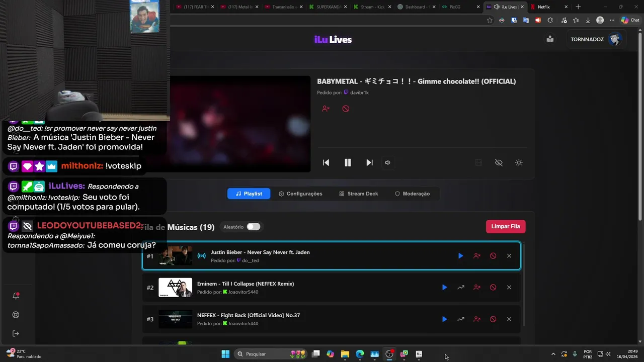Play NEFFEX Fight Back now
Image resolution: width=644 pixels, height=362 pixels.
click(444, 319)
